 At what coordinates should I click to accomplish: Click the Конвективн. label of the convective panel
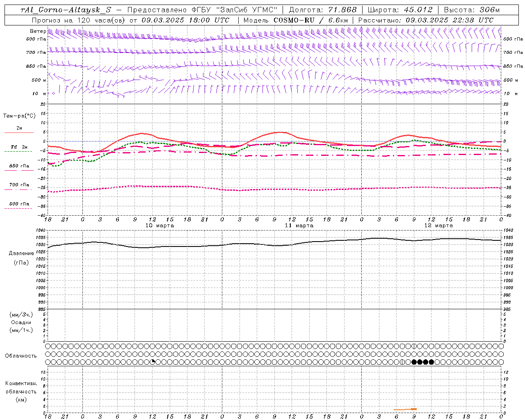(21, 383)
